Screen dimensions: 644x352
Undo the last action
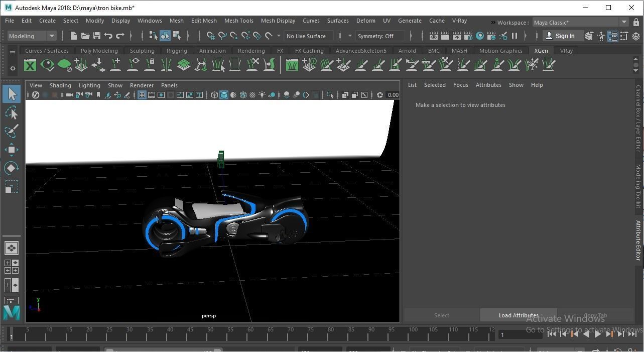(108, 36)
